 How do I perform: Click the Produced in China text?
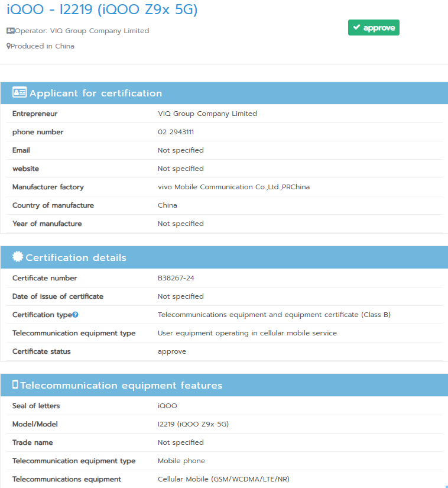42,46
